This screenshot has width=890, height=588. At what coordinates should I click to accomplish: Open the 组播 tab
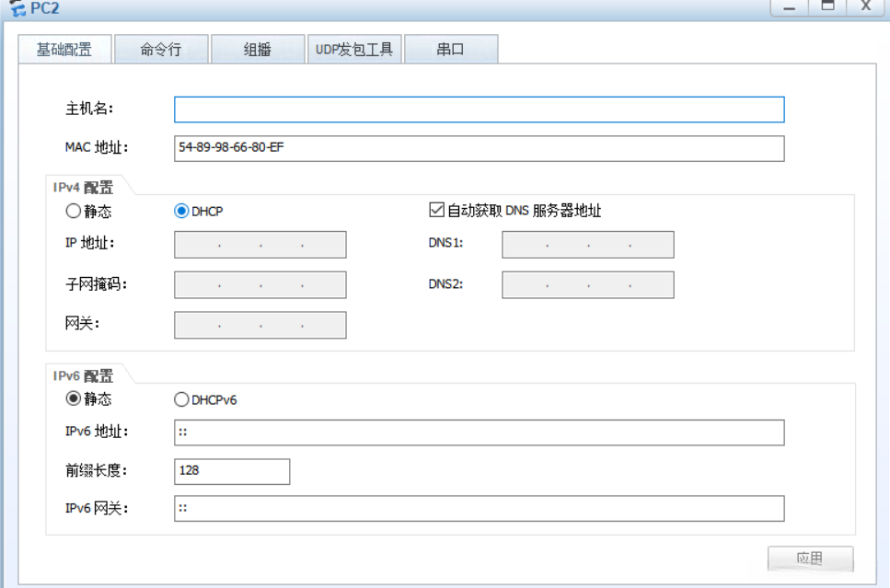click(258, 50)
